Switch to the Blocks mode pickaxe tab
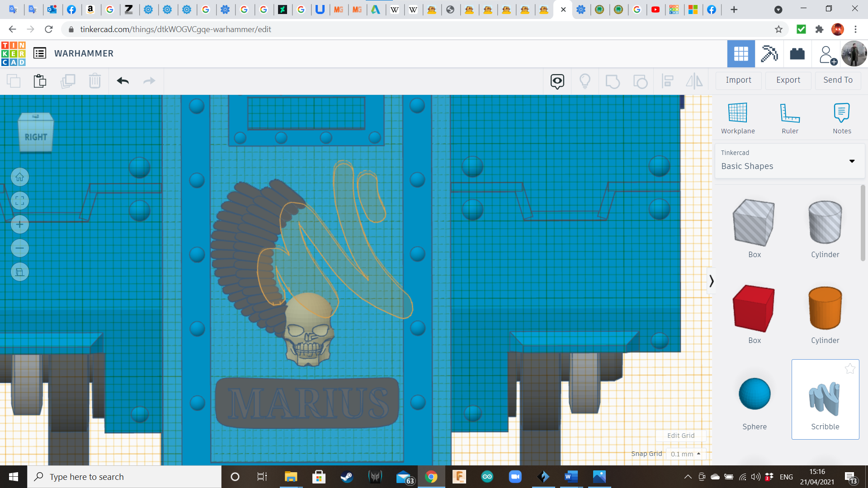Viewport: 868px width, 488px height. click(769, 54)
